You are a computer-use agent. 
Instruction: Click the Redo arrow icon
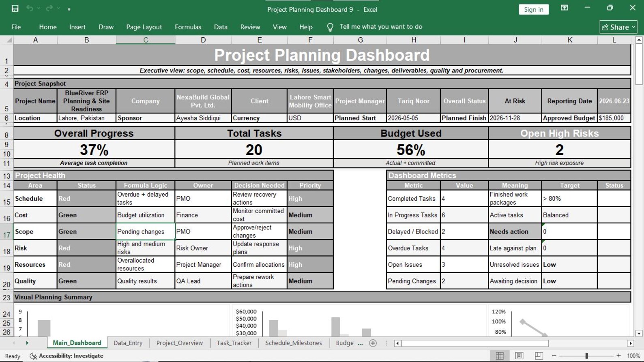[49, 9]
